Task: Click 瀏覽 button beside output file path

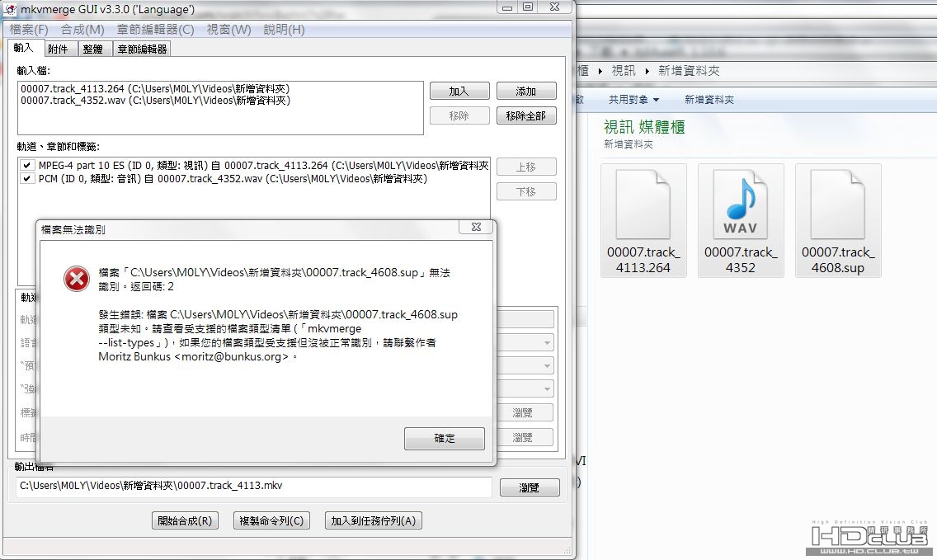Action: [530, 487]
